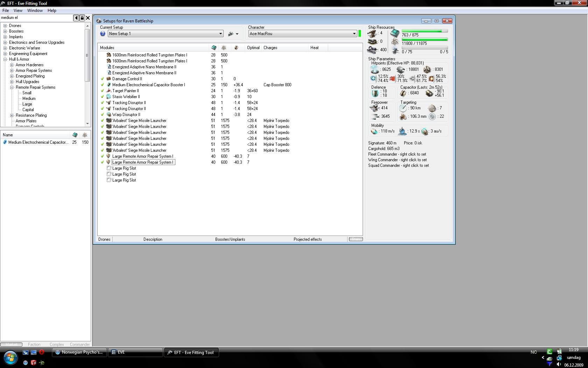This screenshot has width=588, height=368.
Task: Toggle the Target Painter II active checkmark
Action: coord(102,91)
